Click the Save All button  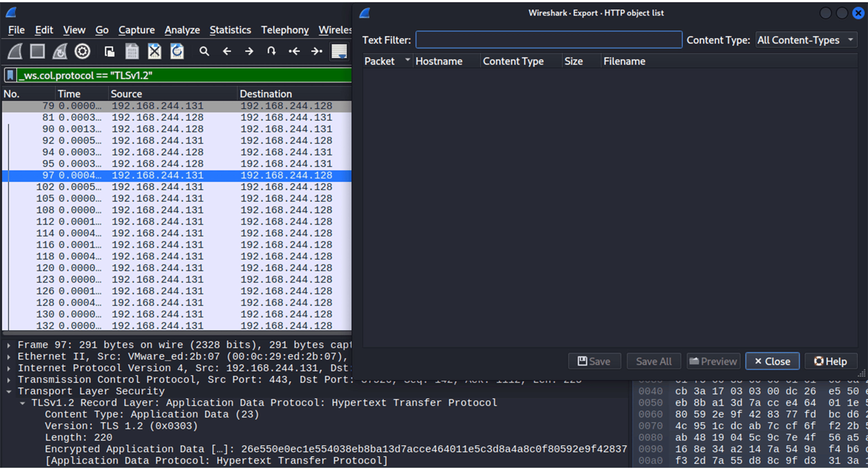tap(653, 361)
